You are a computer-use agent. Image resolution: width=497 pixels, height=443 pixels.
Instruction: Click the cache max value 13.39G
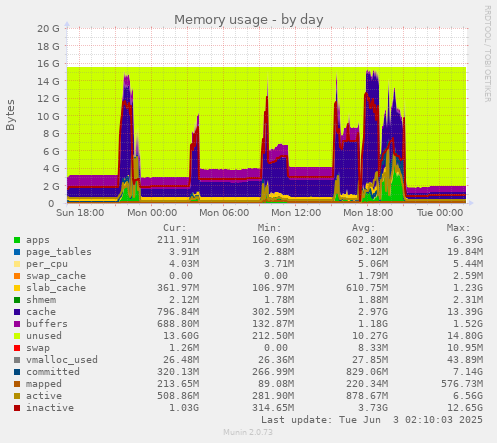click(465, 312)
